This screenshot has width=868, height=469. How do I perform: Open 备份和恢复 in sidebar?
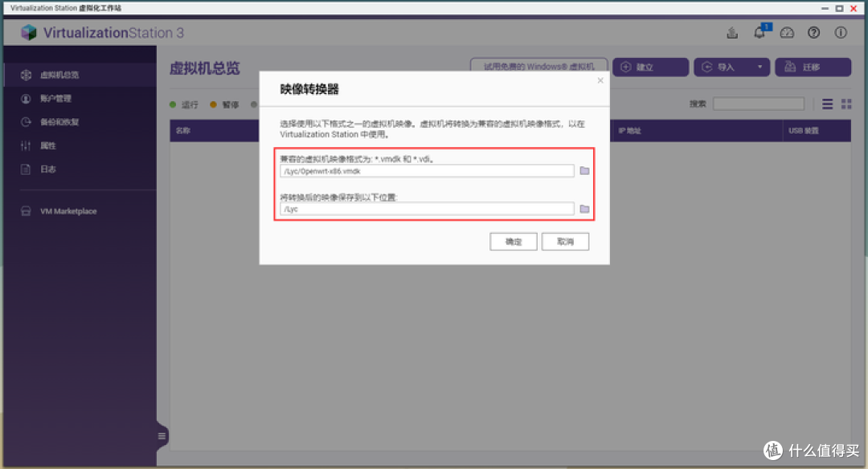click(80, 122)
